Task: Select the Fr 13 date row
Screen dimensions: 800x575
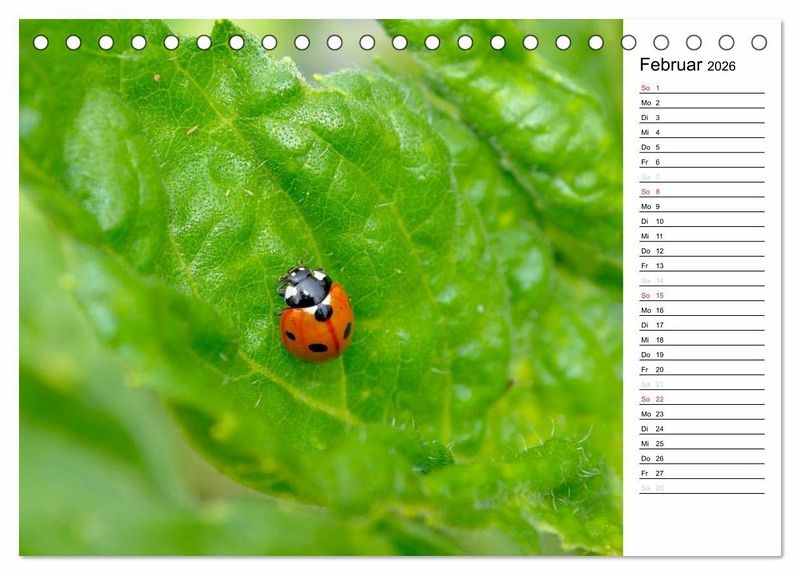Action: coord(702,265)
